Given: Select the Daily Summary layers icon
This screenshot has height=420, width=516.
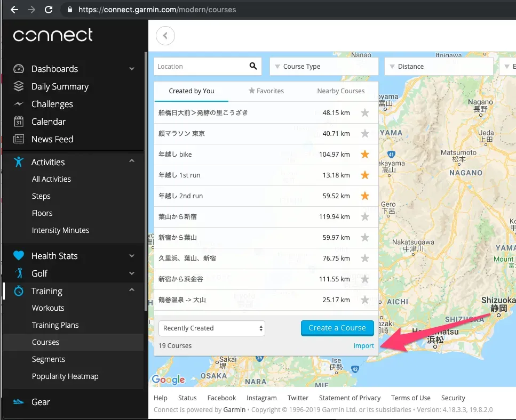Looking at the screenshot, I should tap(18, 86).
